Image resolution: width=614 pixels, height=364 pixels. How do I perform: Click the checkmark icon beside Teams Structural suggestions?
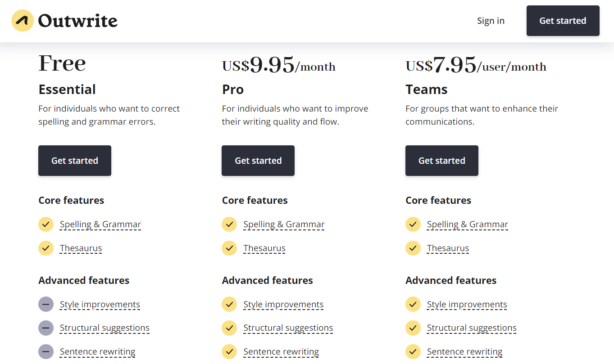pyautogui.click(x=413, y=328)
